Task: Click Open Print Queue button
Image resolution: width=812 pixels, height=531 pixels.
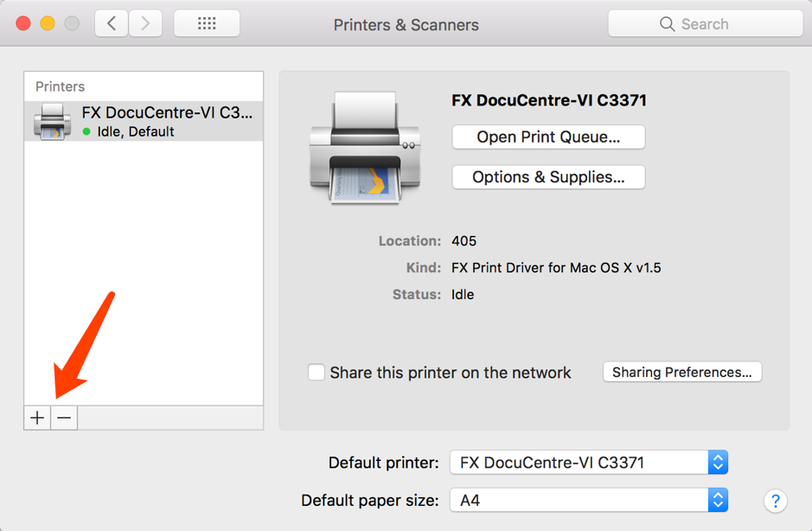Action: [x=548, y=137]
